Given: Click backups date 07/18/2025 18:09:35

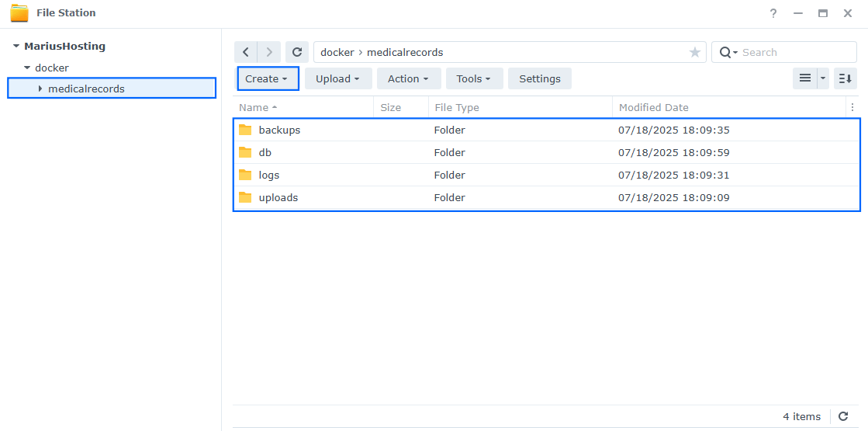Looking at the screenshot, I should click(x=674, y=130).
